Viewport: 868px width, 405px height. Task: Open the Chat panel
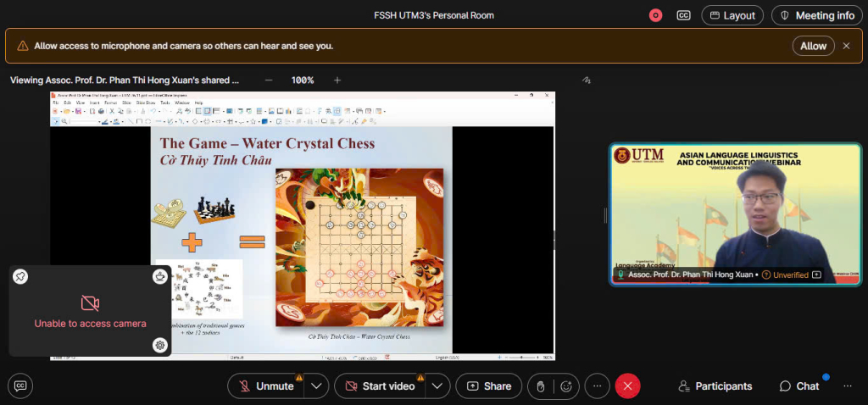coord(799,386)
